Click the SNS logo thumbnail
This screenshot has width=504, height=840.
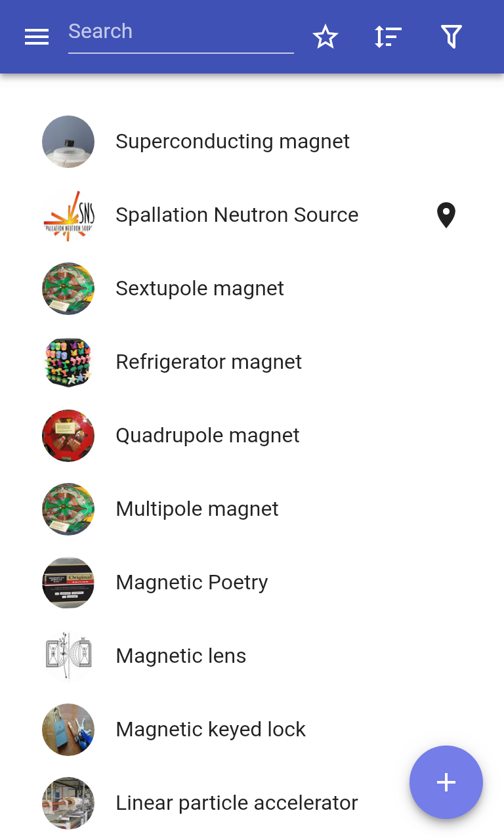point(68,215)
